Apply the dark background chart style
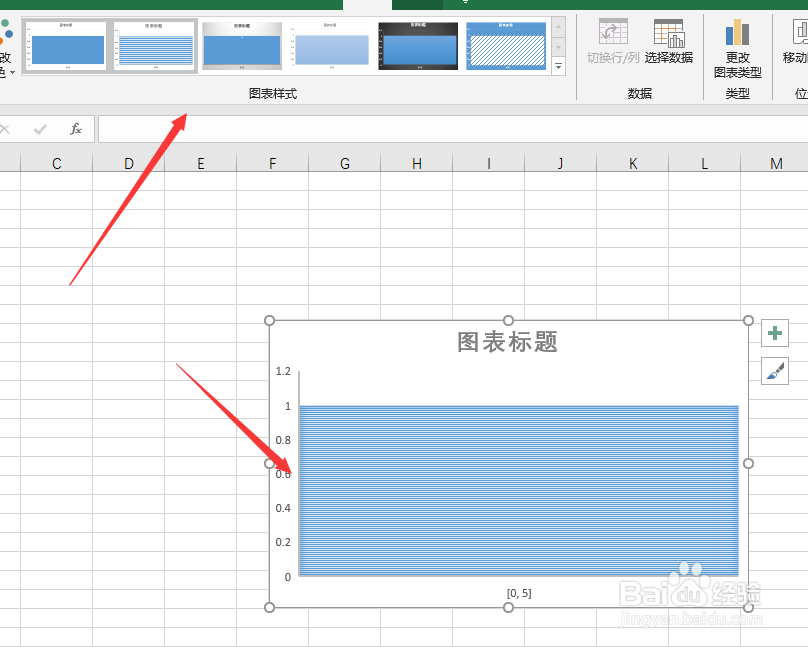The image size is (808, 647). [417, 44]
